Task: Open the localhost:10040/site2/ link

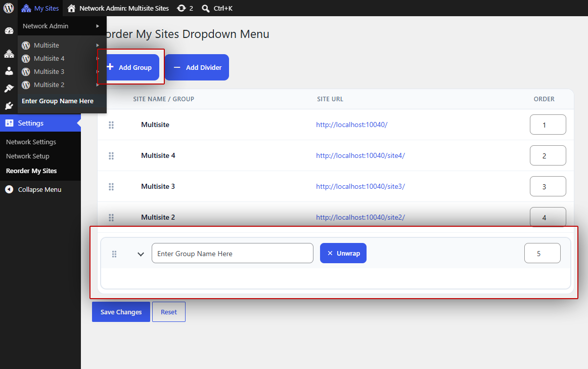Action: 360,217
